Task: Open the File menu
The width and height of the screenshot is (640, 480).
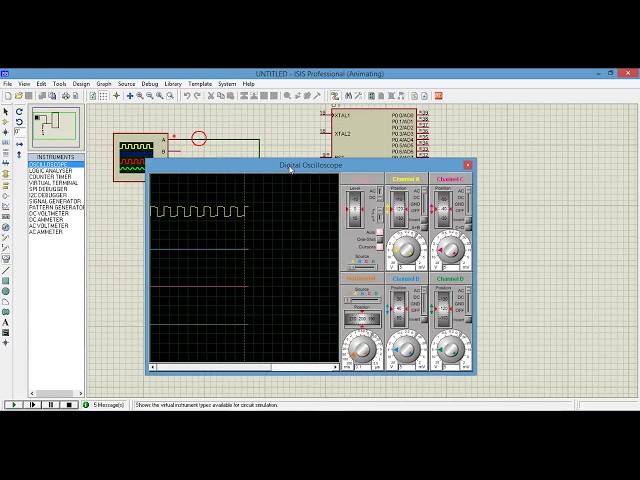Action: (7, 84)
